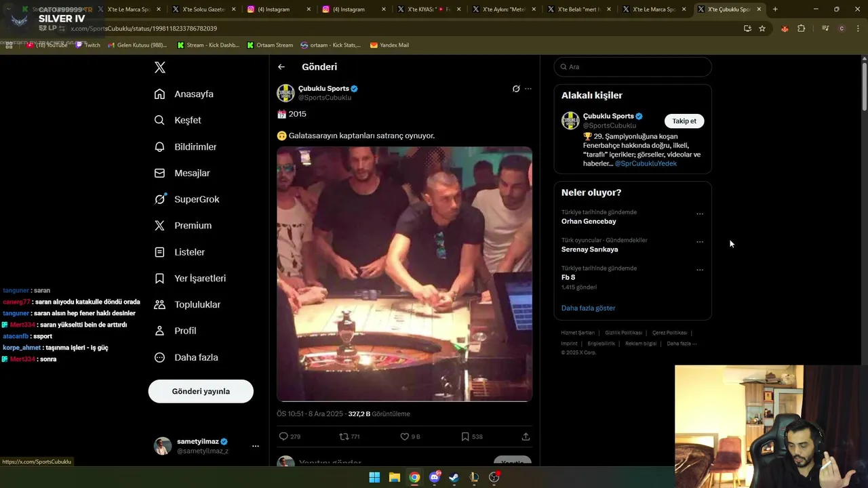868x488 pixels.
Task: Click the repost icon with 771
Action: 349,436
